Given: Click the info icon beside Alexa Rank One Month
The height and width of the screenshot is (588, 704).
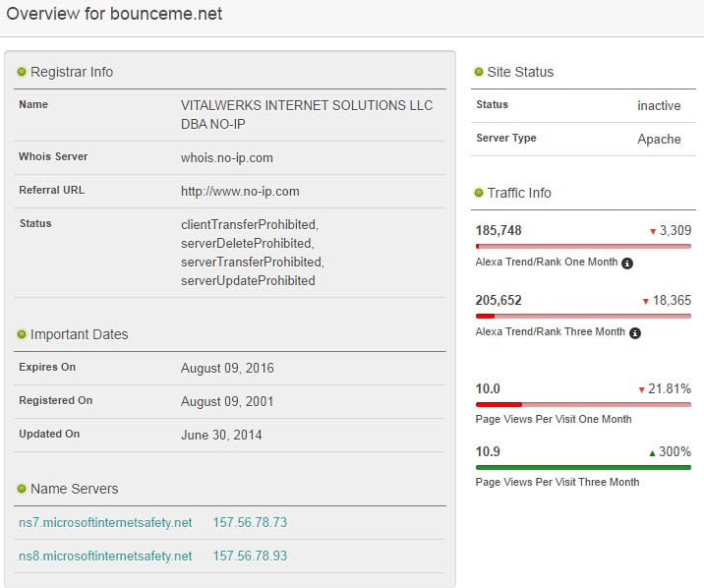Looking at the screenshot, I should (627, 264).
